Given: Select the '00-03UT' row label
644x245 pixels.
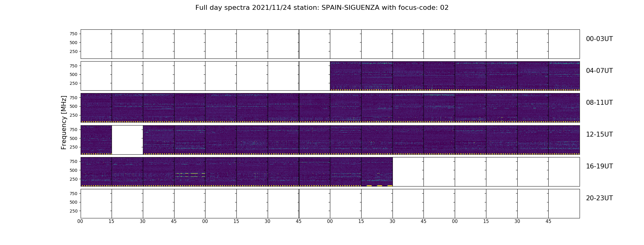Looking at the screenshot, I should point(599,39).
